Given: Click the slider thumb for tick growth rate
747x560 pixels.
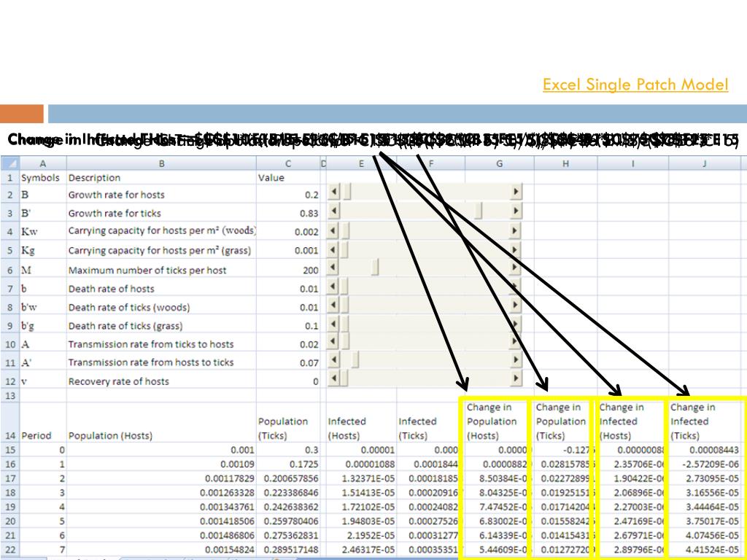Looking at the screenshot, I should [479, 211].
